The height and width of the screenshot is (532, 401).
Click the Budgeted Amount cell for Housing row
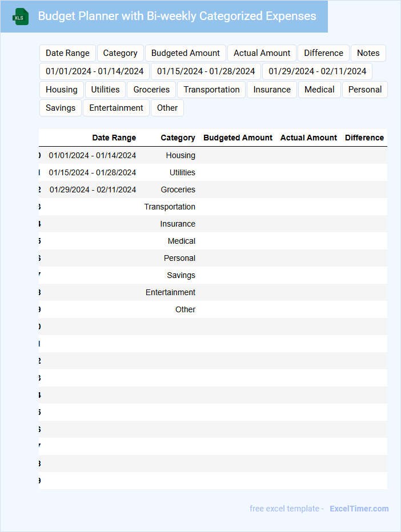tap(238, 155)
